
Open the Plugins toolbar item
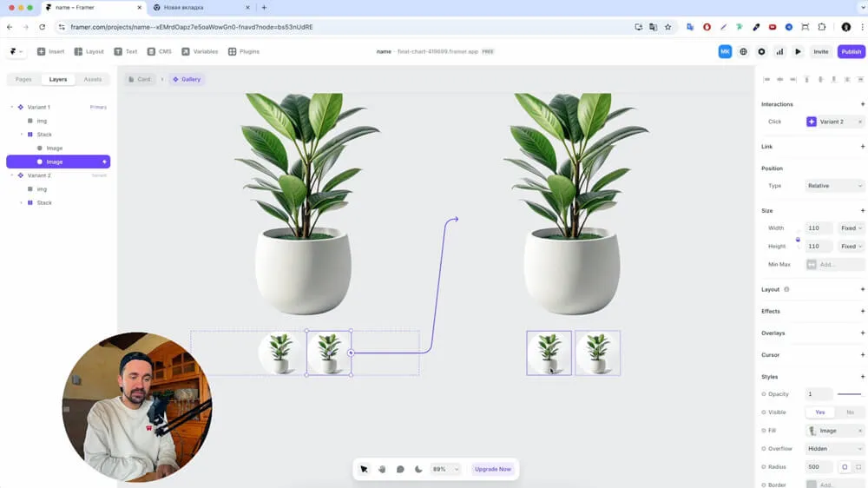click(244, 51)
